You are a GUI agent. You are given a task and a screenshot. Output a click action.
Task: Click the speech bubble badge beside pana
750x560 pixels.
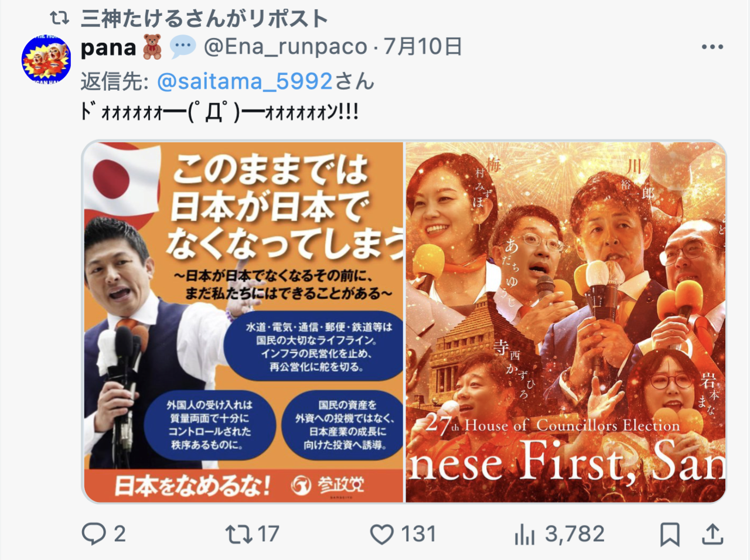pos(183,47)
